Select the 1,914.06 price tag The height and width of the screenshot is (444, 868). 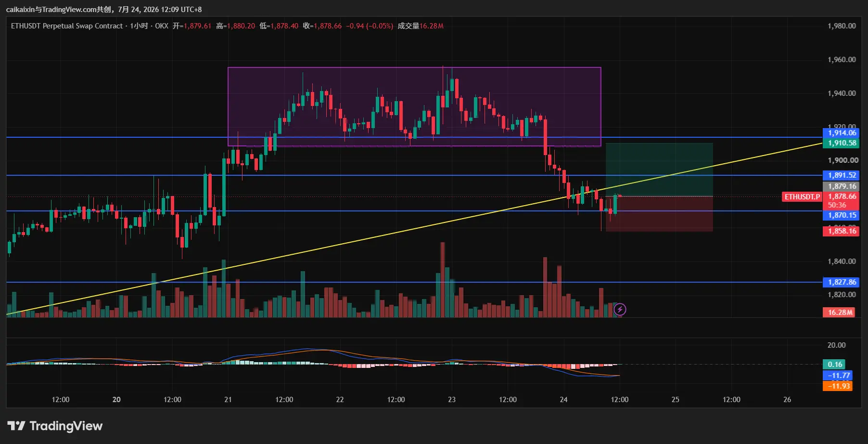pyautogui.click(x=842, y=133)
